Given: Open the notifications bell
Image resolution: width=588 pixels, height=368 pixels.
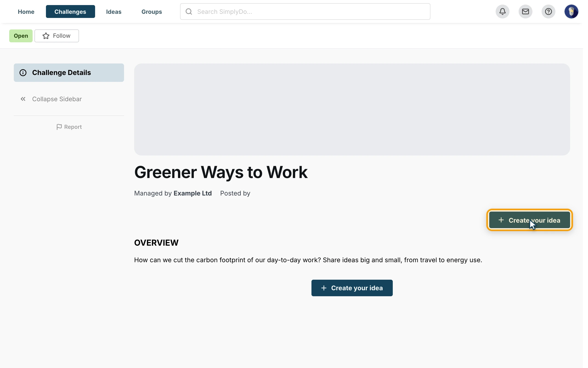Looking at the screenshot, I should pos(503,11).
